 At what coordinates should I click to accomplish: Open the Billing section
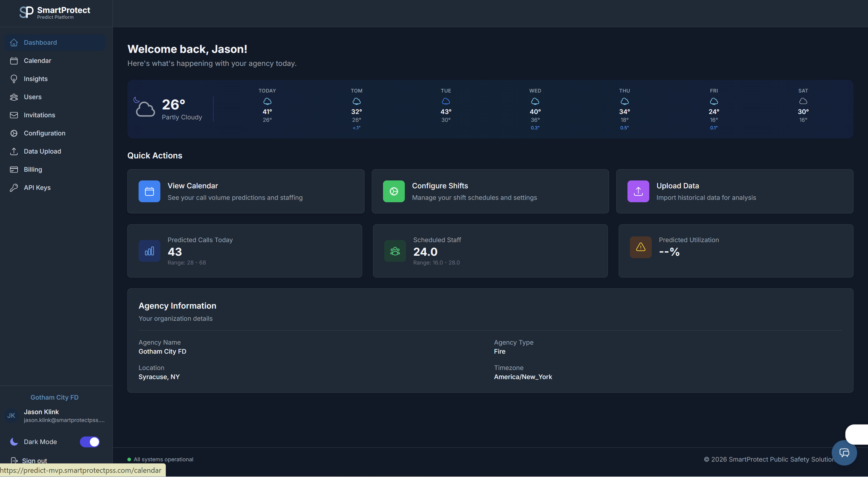pyautogui.click(x=33, y=169)
